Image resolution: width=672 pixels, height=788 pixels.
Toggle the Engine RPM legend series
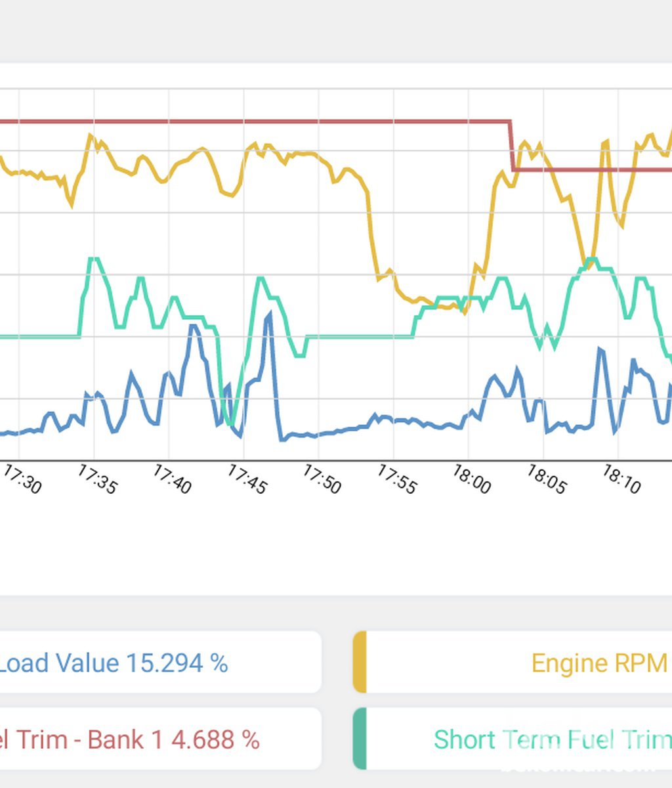pyautogui.click(x=598, y=663)
